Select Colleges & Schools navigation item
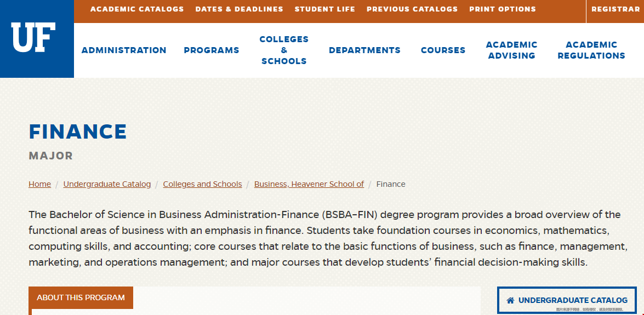The image size is (644, 315). pyautogui.click(x=284, y=50)
